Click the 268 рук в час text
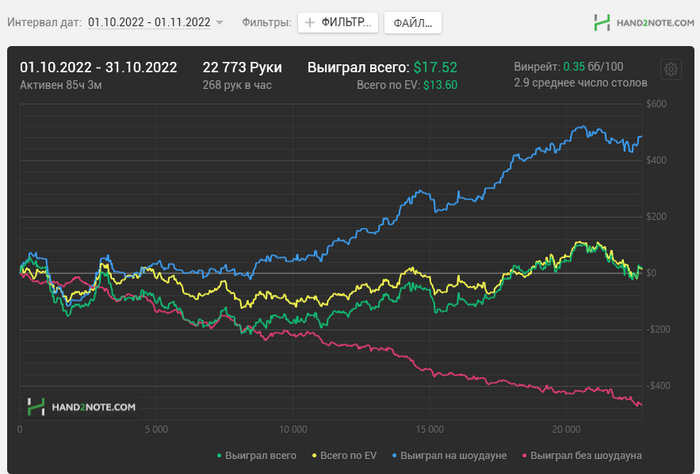Screen dimensions: 700x474 click(237, 85)
